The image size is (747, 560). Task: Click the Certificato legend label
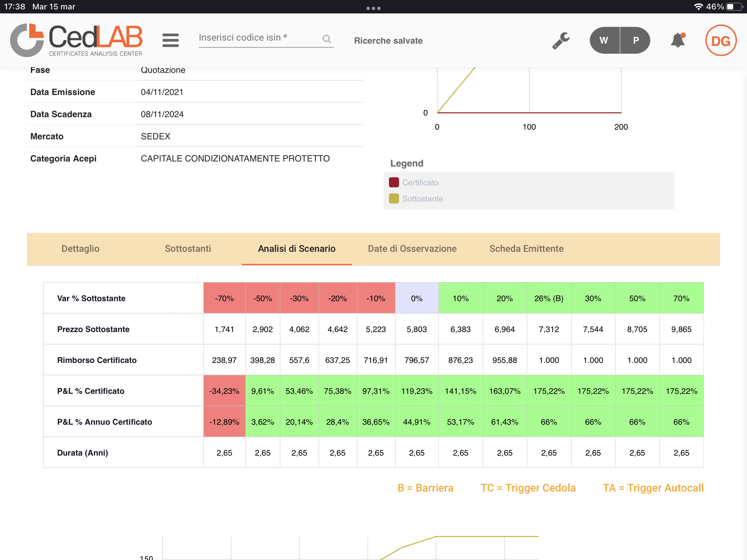click(421, 183)
